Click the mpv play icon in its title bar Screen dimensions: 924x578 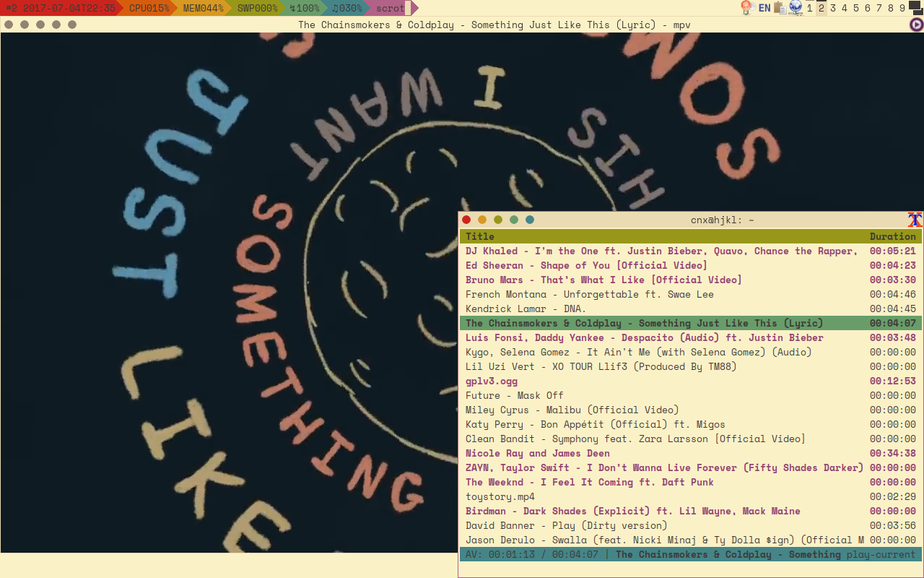point(916,25)
